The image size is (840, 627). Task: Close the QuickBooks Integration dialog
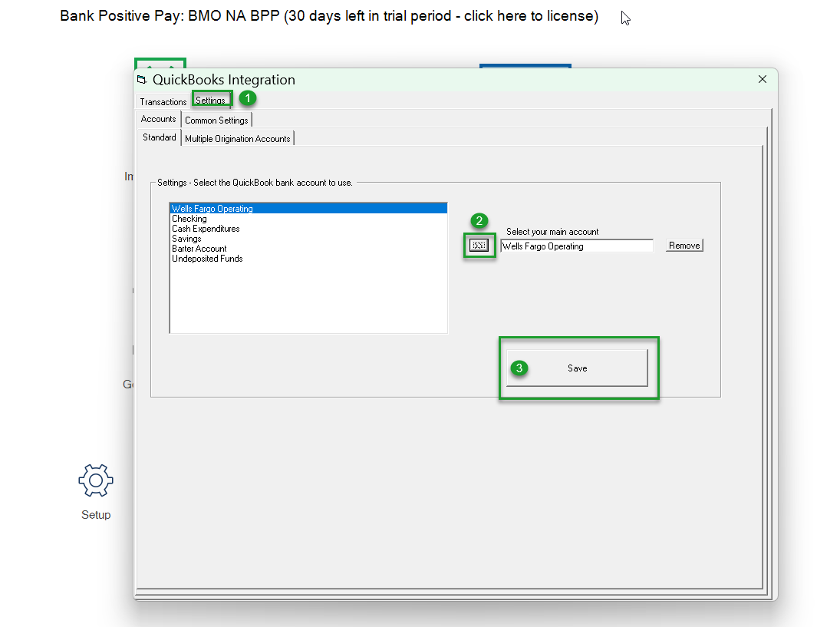[762, 79]
